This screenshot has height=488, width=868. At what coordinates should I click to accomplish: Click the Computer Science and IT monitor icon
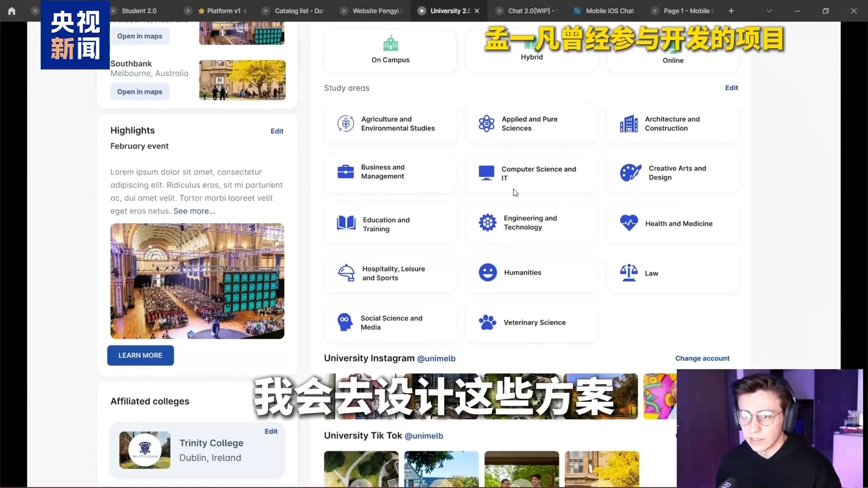tap(486, 173)
